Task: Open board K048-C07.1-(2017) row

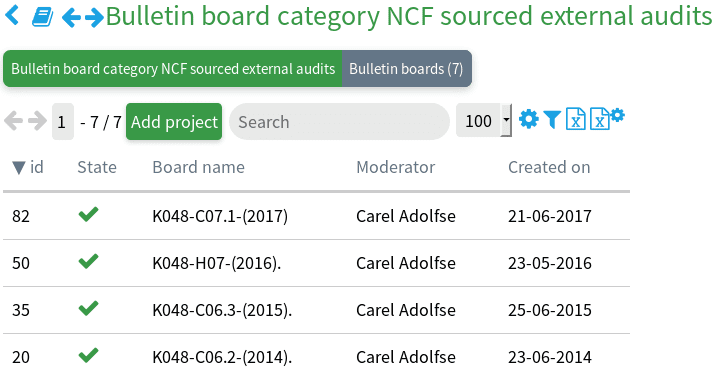Action: coord(316,216)
